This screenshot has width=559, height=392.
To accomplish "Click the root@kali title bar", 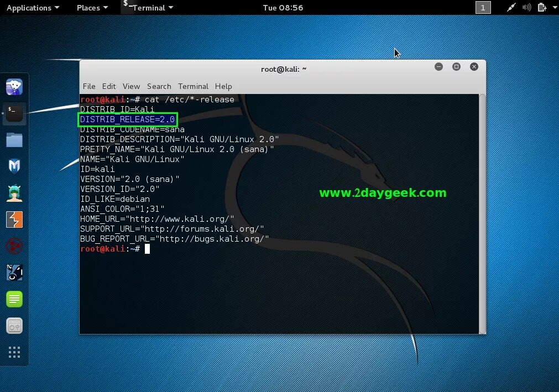I will [284, 69].
